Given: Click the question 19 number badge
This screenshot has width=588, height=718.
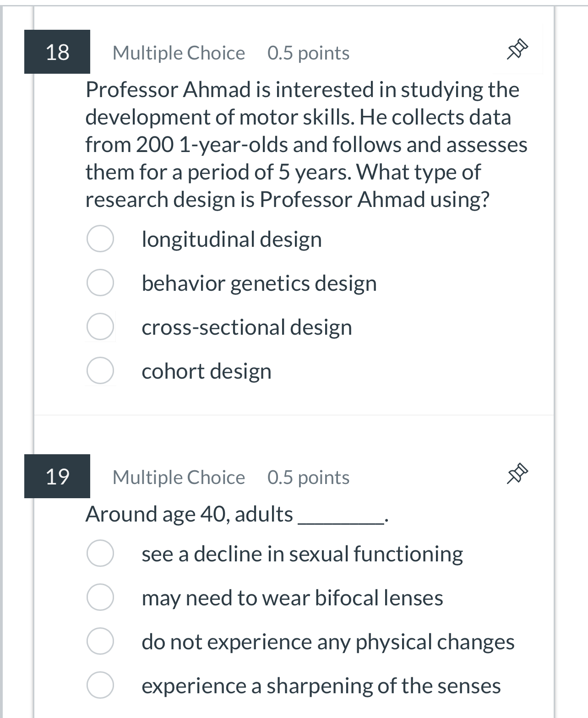Looking at the screenshot, I should [56, 477].
